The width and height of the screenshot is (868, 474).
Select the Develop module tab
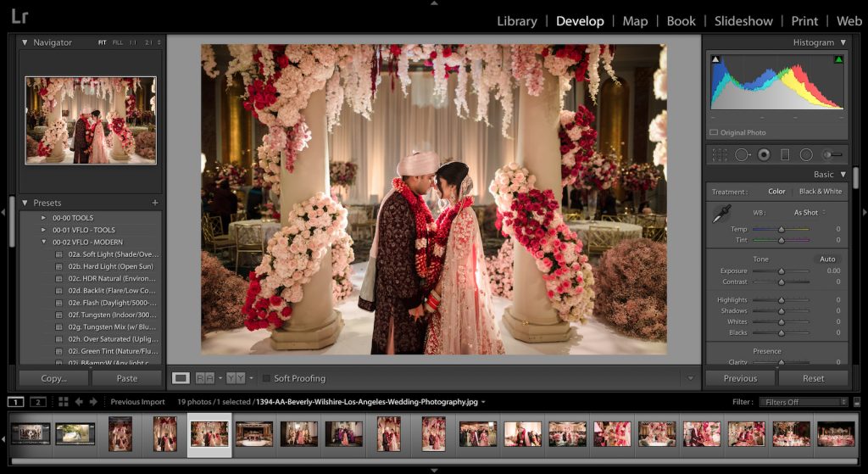pyautogui.click(x=580, y=21)
